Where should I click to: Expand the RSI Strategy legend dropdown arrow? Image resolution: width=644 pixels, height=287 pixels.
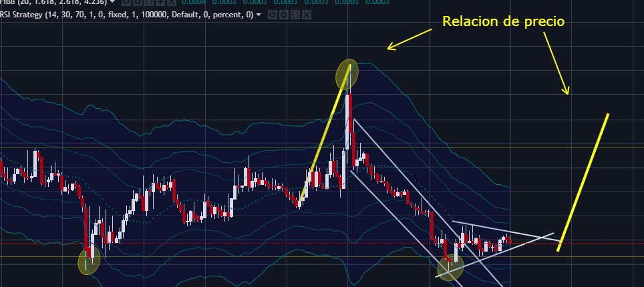coord(259,15)
